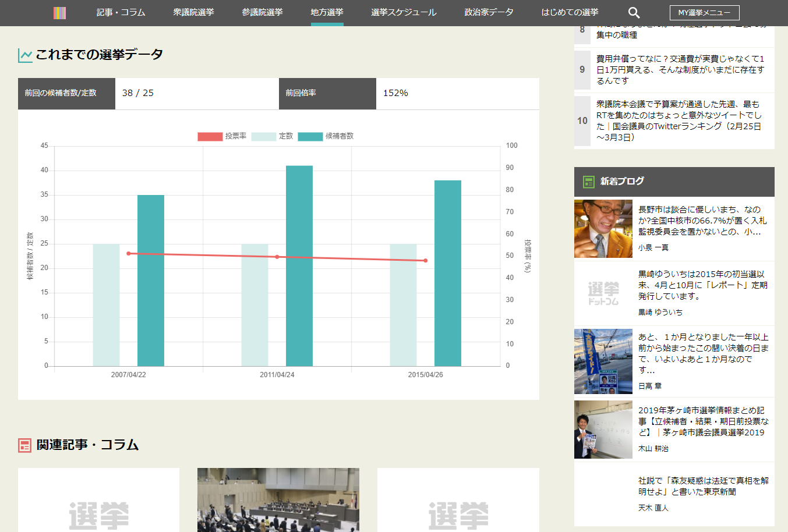The image size is (788, 532).
Task: Click the assembly hall article thumbnail
Action: click(278, 499)
